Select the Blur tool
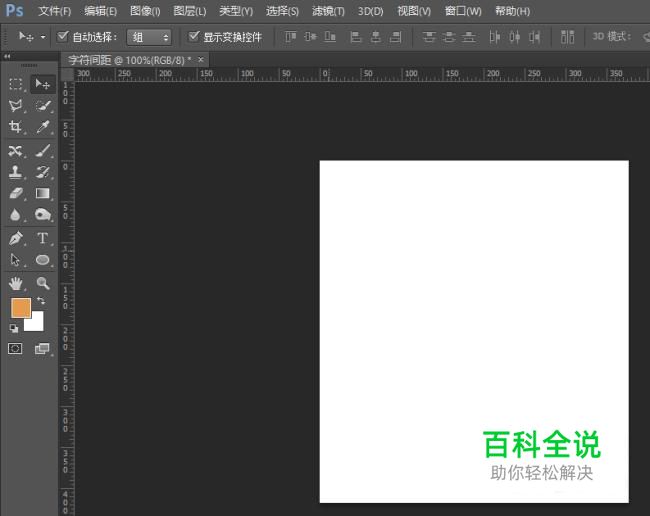This screenshot has height=516, width=650. pyautogui.click(x=16, y=215)
